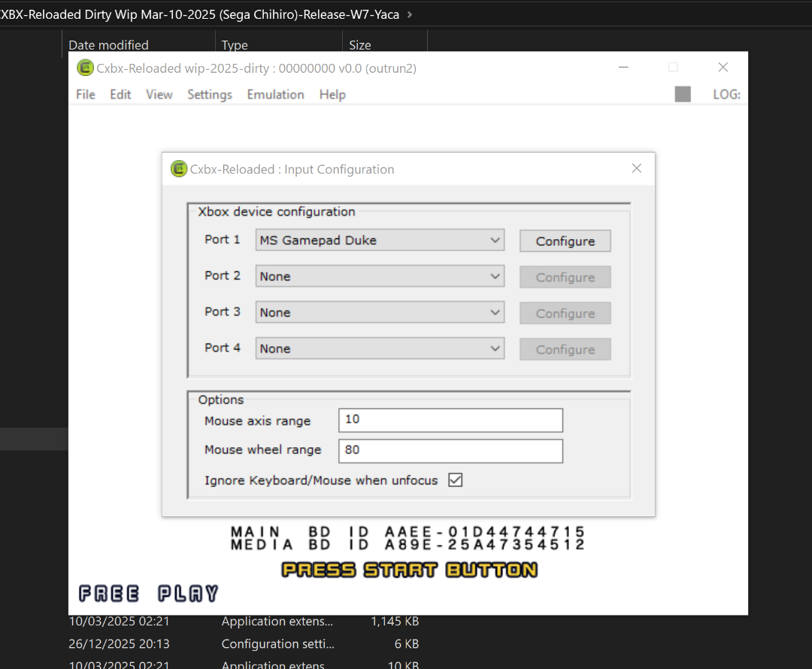The image size is (812, 669).
Task: Open the Port 3 device dropdown
Action: [380, 313]
